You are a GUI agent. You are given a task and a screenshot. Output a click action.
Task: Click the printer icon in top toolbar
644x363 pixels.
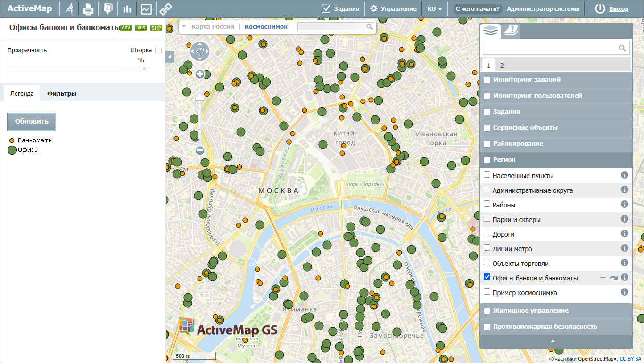point(88,8)
